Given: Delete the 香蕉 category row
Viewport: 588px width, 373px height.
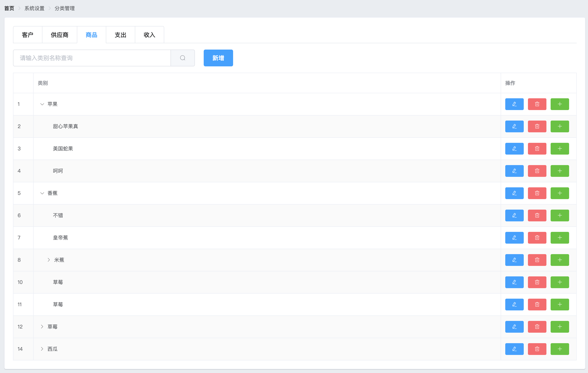Looking at the screenshot, I should [537, 193].
